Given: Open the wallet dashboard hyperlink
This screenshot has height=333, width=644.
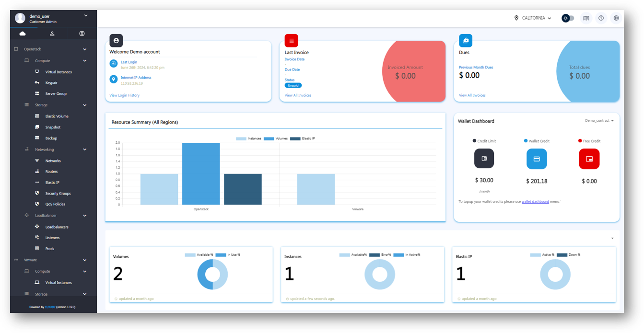Looking at the screenshot, I should (535, 202).
